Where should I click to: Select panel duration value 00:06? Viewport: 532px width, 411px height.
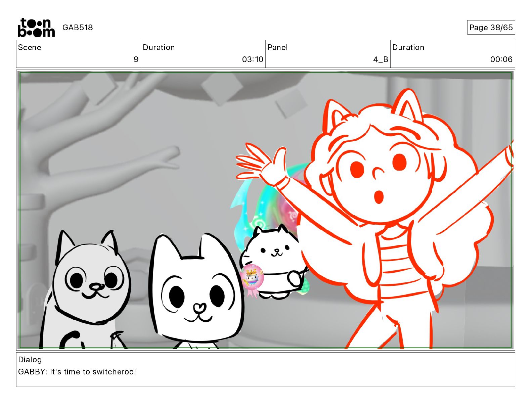(501, 59)
